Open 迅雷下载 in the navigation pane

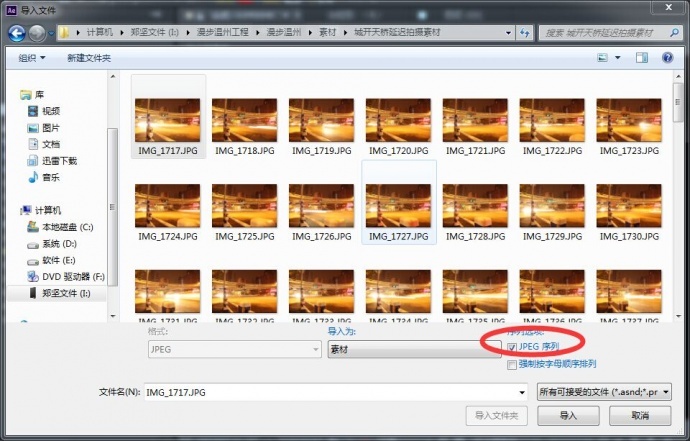pyautogui.click(x=59, y=160)
